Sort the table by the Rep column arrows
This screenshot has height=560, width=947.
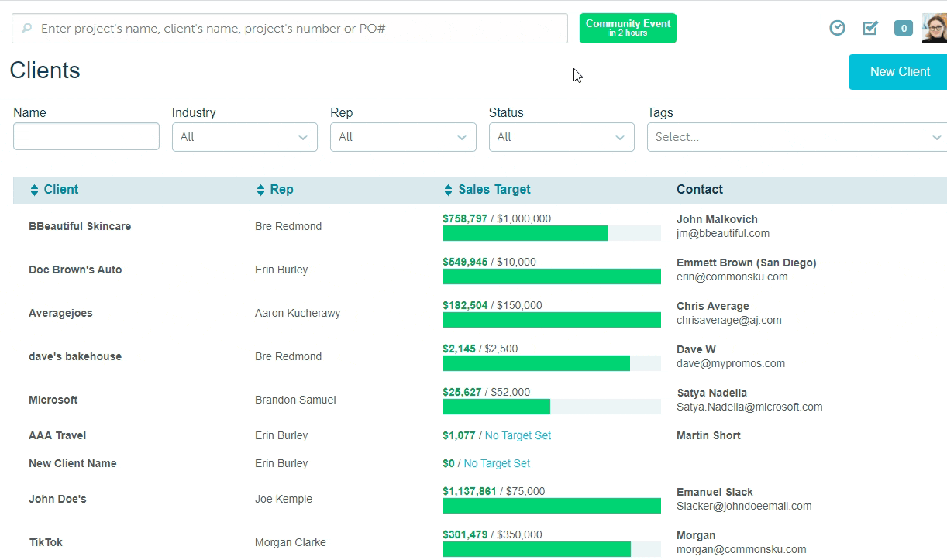tap(261, 189)
